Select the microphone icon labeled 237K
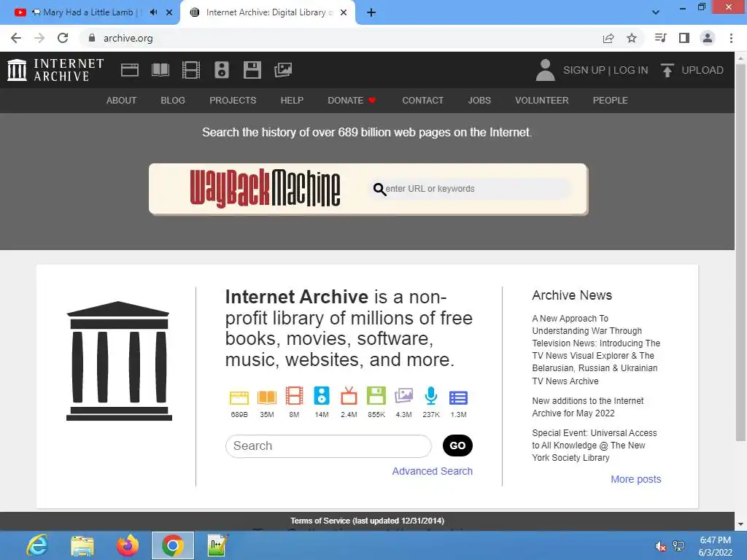The image size is (747, 560). [431, 396]
